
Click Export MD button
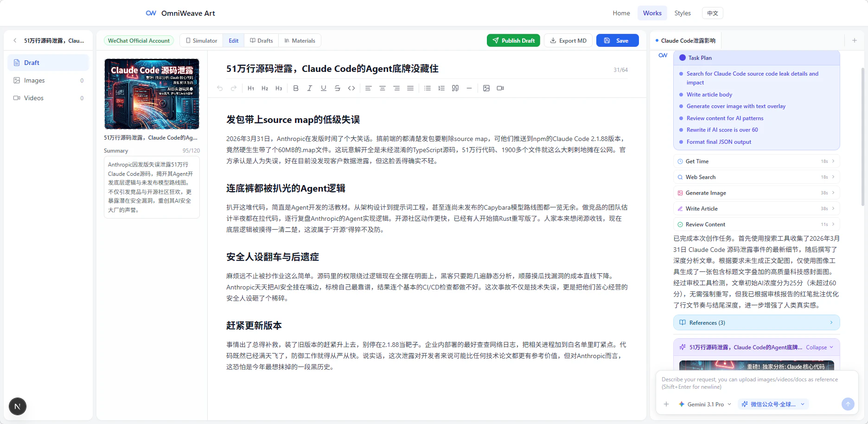pyautogui.click(x=568, y=41)
